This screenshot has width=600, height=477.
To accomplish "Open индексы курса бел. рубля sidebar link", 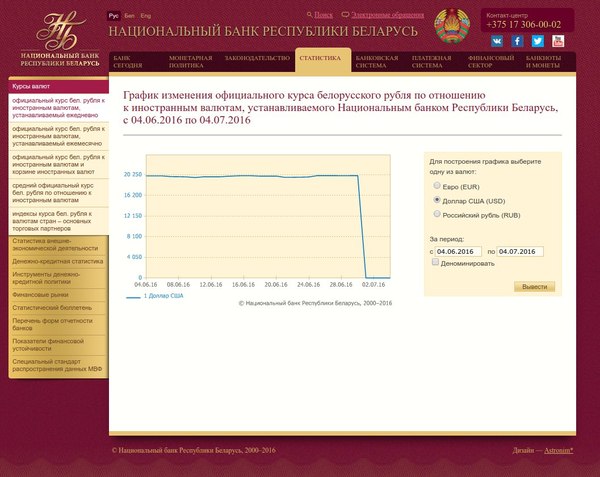I will tap(59, 221).
